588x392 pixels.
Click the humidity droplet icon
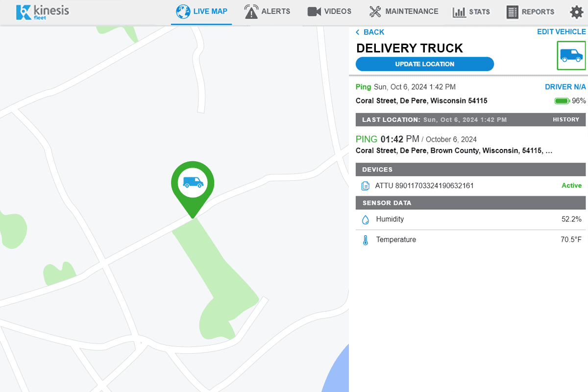pyautogui.click(x=365, y=220)
